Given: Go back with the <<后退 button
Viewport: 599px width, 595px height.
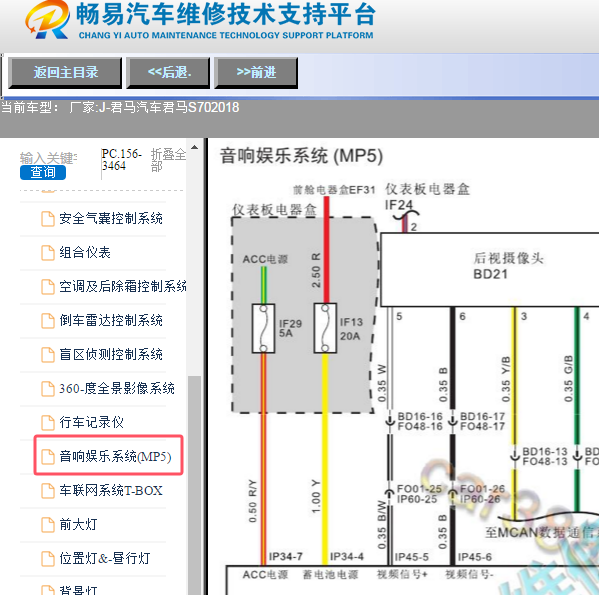Looking at the screenshot, I should pyautogui.click(x=168, y=73).
